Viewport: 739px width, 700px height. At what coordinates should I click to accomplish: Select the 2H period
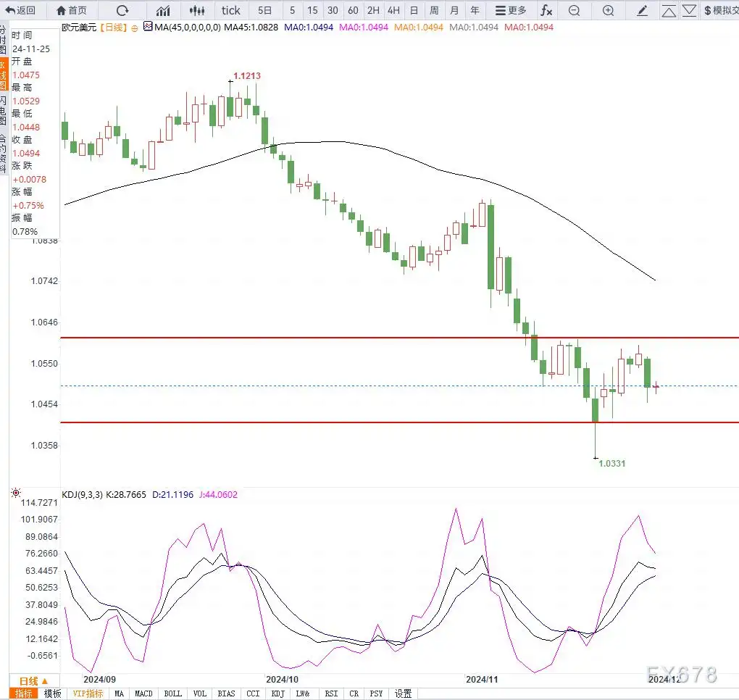(373, 10)
